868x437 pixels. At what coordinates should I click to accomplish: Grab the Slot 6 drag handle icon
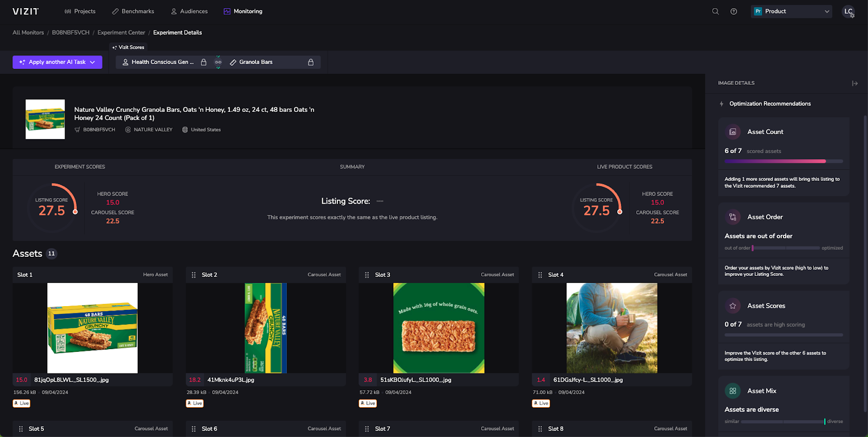[x=194, y=429]
